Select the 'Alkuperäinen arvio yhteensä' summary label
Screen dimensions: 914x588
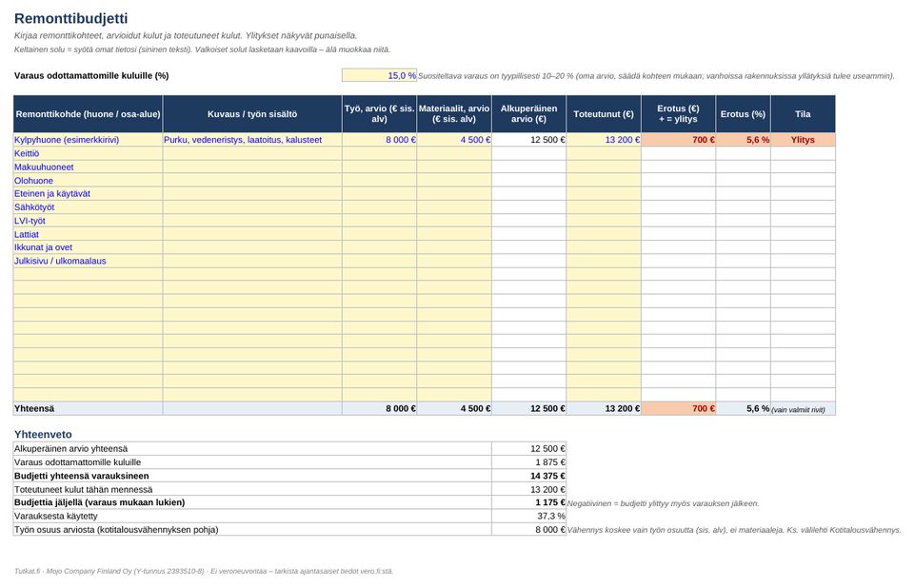(x=252, y=449)
